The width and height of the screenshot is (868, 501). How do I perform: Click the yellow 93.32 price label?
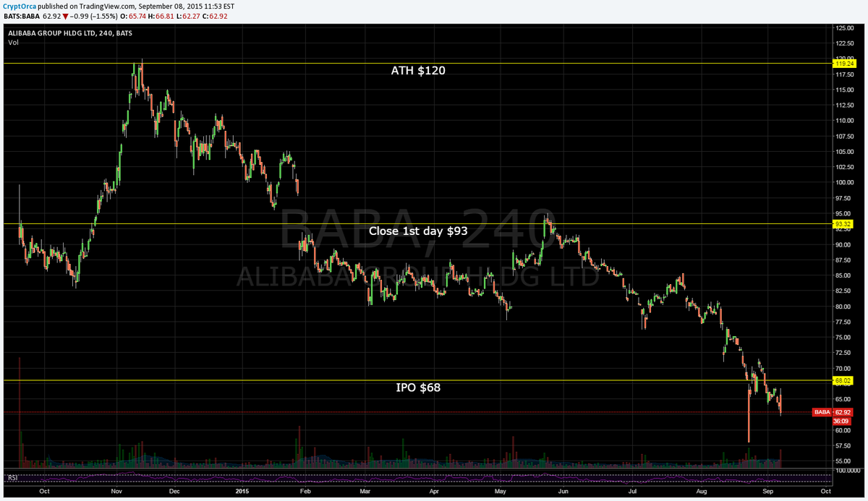click(843, 224)
